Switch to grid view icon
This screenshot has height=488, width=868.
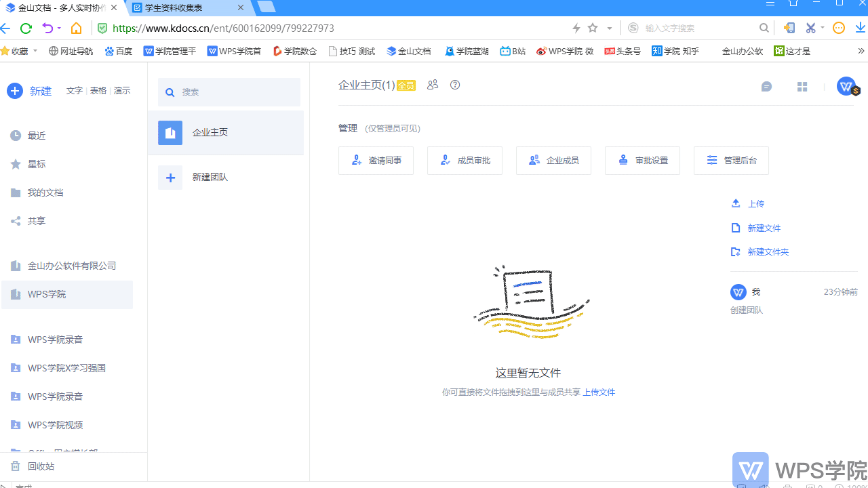(x=802, y=87)
